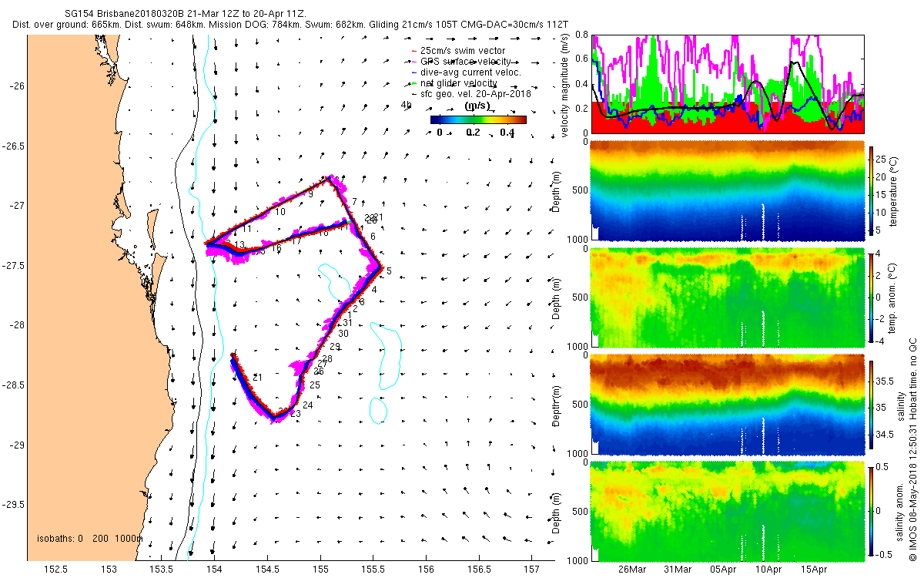Click dive number '21' on glider track
924x578 pixels.
click(x=257, y=377)
